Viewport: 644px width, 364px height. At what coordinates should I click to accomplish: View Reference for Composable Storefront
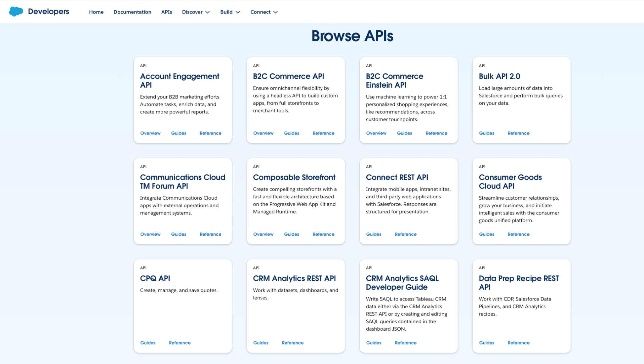[x=323, y=234]
